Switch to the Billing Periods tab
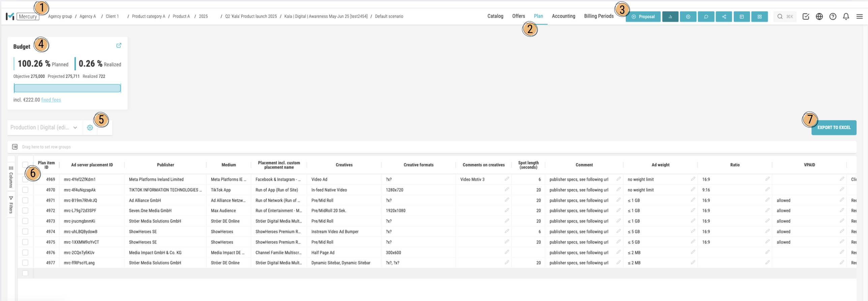This screenshot has height=301, width=868. (x=598, y=16)
